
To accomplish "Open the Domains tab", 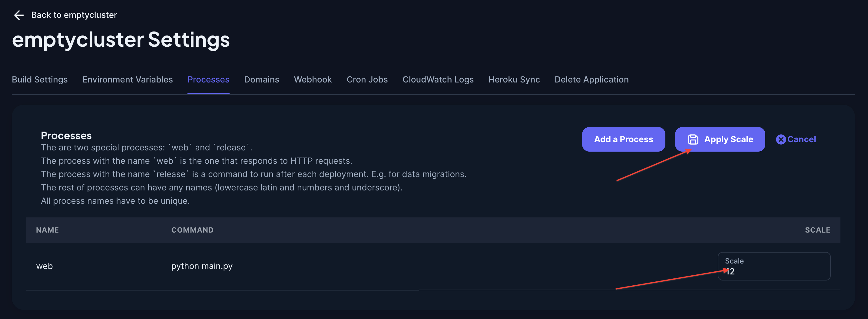I will [x=261, y=79].
